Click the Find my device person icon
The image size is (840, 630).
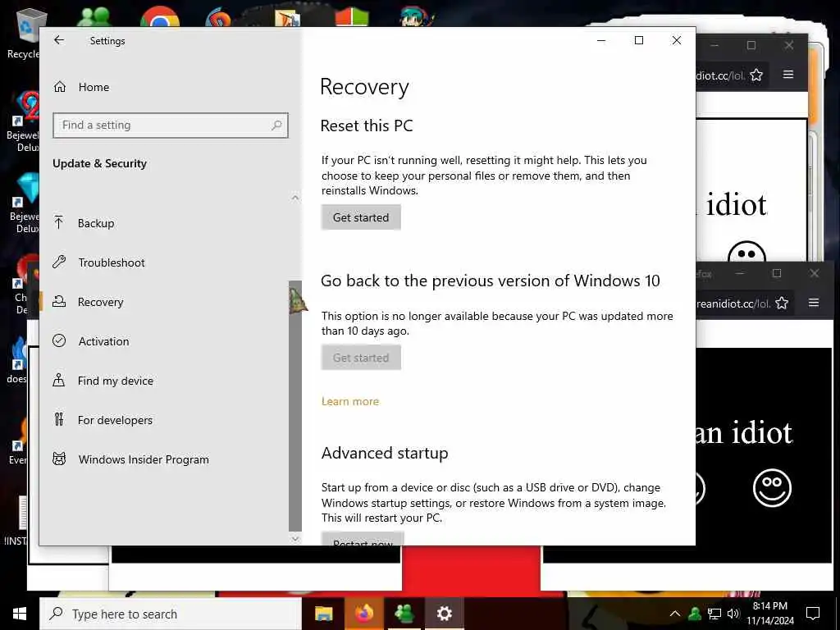coord(59,381)
